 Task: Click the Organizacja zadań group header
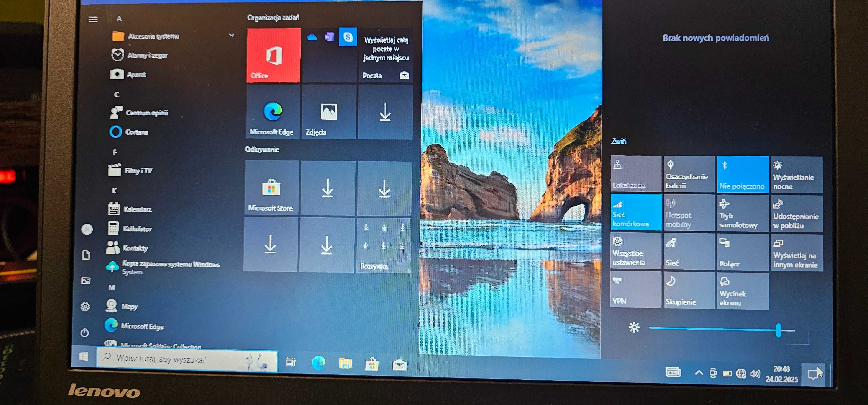[x=273, y=17]
